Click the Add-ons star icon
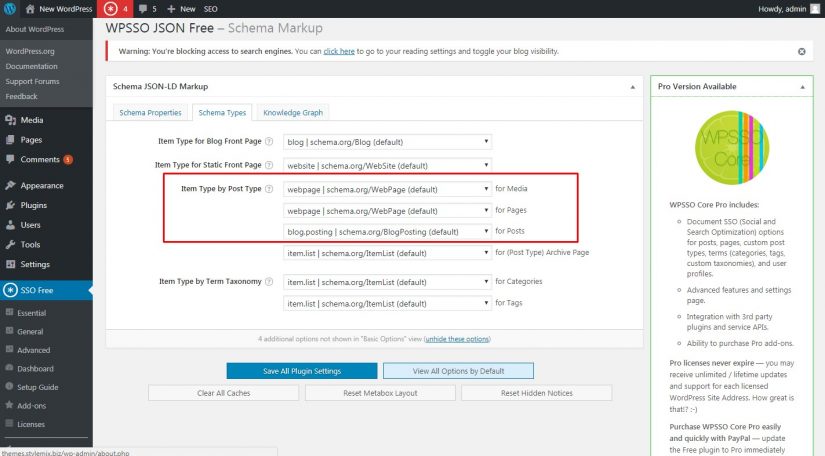This screenshot has height=456, width=825. coord(9,405)
